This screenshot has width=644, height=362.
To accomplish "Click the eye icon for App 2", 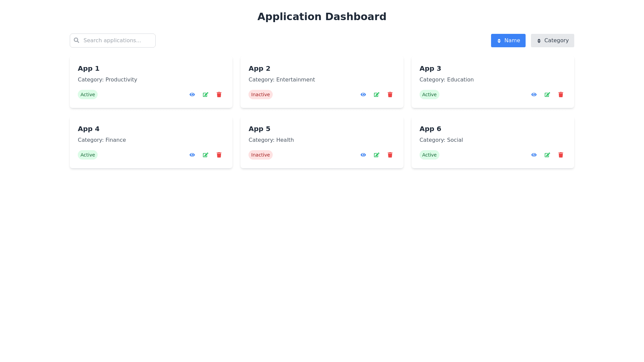I will click(363, 95).
